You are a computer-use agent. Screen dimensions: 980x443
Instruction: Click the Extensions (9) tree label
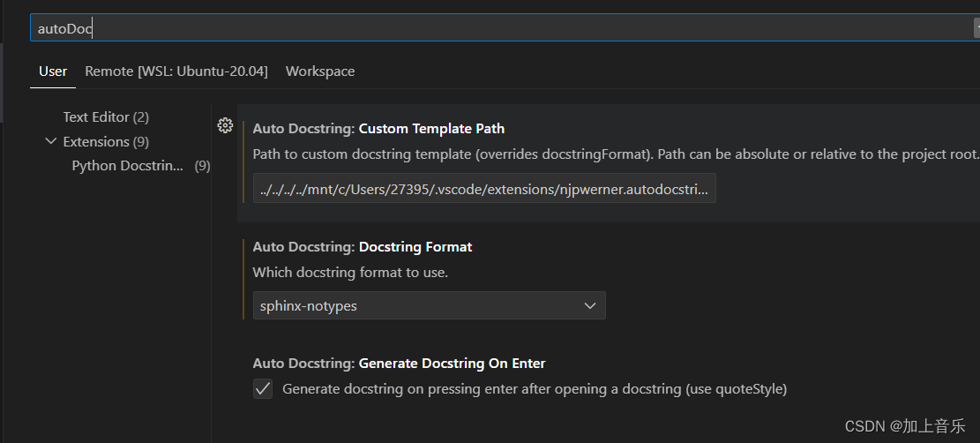click(106, 141)
